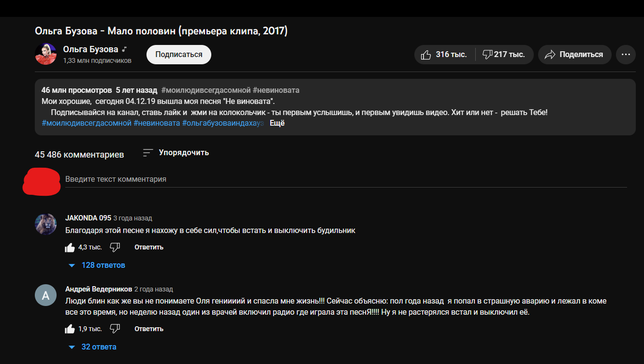The width and height of the screenshot is (644, 364).
Task: Dislike Андрей Ведерников's comment
Action: coord(115,329)
